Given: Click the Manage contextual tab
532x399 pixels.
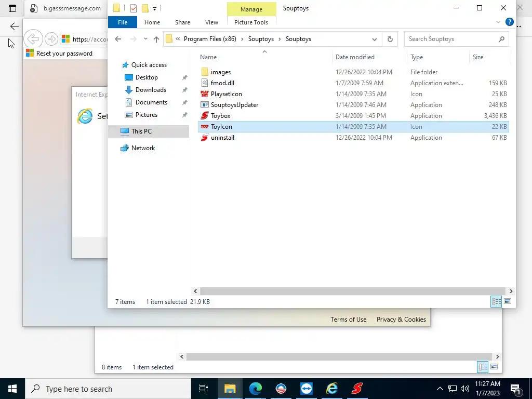Looking at the screenshot, I should [x=251, y=9].
